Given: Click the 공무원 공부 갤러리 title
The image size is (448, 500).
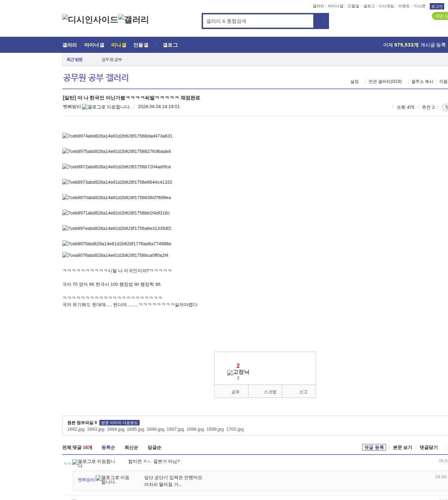Looking at the screenshot, I should click(96, 78).
